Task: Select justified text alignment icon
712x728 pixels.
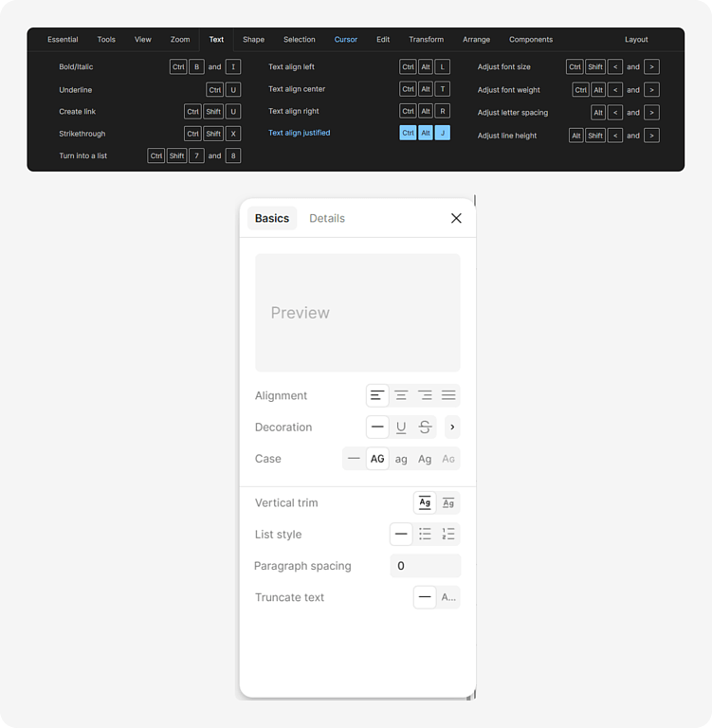Action: tap(448, 395)
